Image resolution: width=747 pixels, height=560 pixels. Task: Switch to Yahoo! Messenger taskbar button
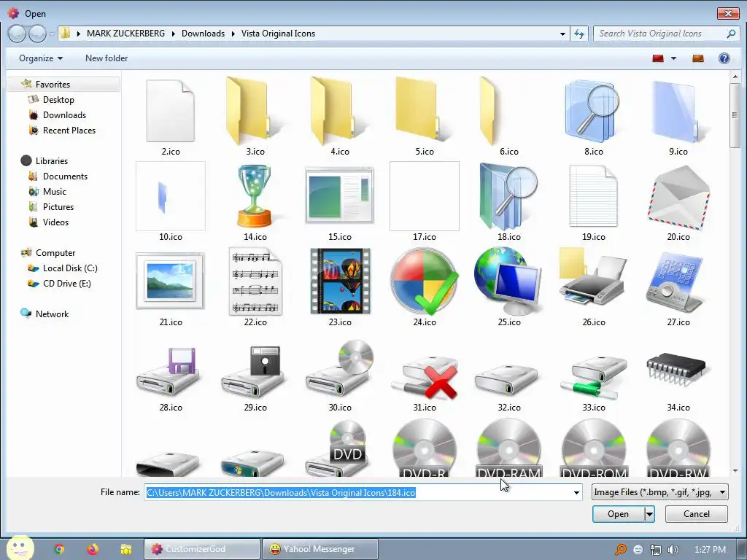coord(320,549)
